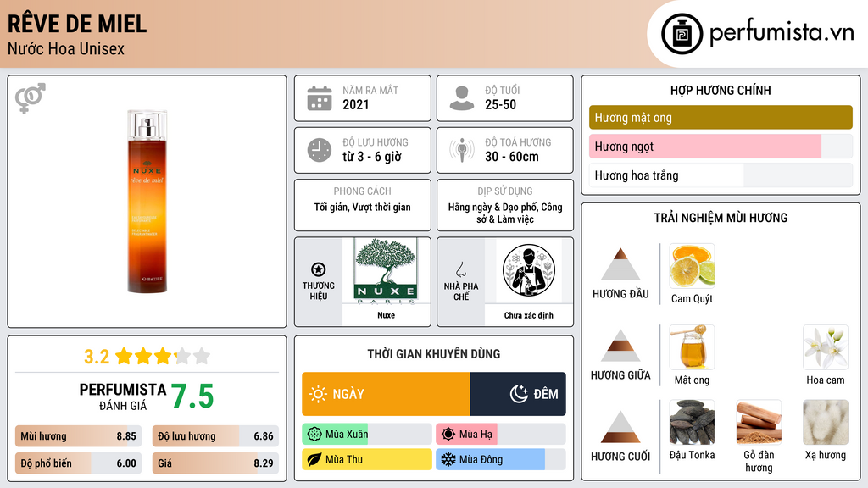Click the perfumista.vn perfume bottle logo icon
This screenshot has height=488, width=868.
pyautogui.click(x=682, y=34)
